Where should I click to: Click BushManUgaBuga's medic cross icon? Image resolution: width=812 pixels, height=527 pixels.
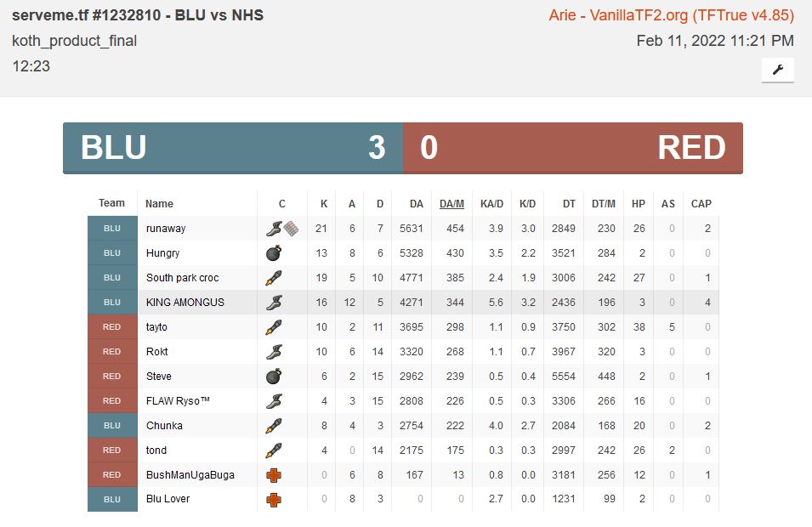[274, 475]
